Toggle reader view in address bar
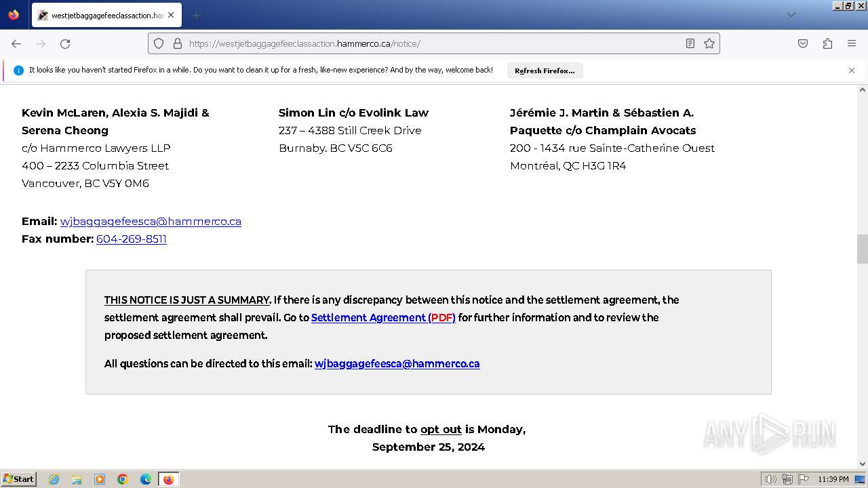 click(x=690, y=43)
